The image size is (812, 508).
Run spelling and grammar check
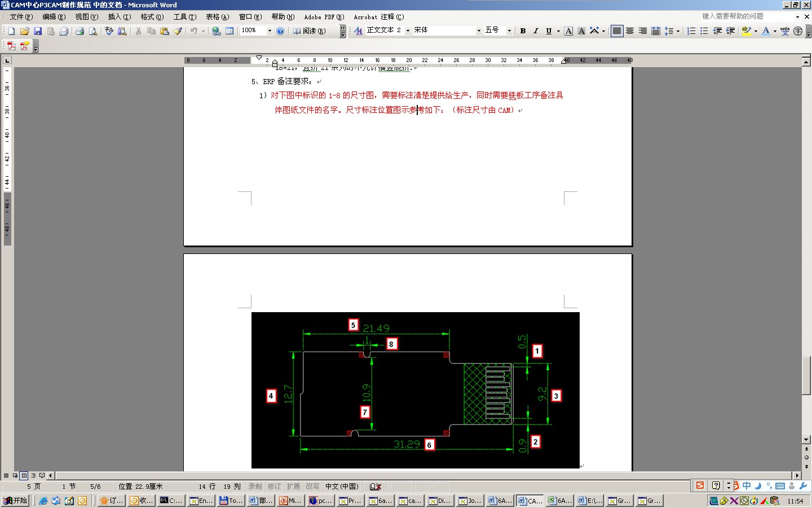point(109,31)
